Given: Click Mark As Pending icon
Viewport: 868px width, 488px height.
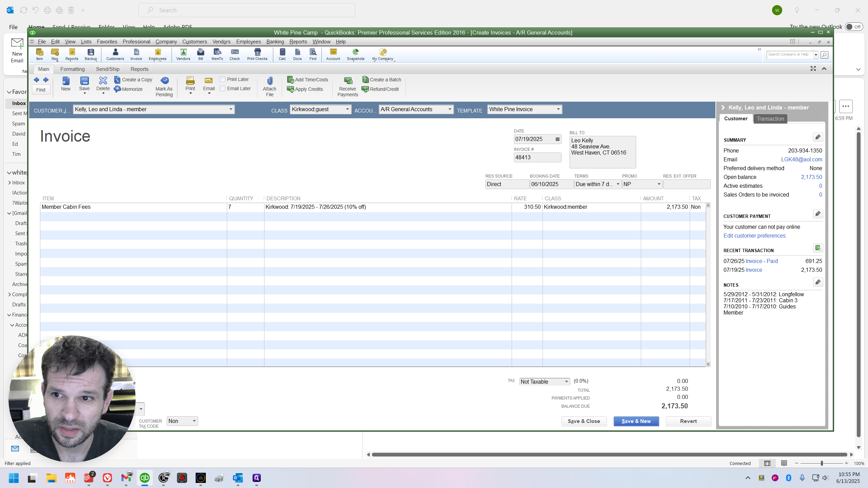Looking at the screenshot, I should (x=164, y=87).
